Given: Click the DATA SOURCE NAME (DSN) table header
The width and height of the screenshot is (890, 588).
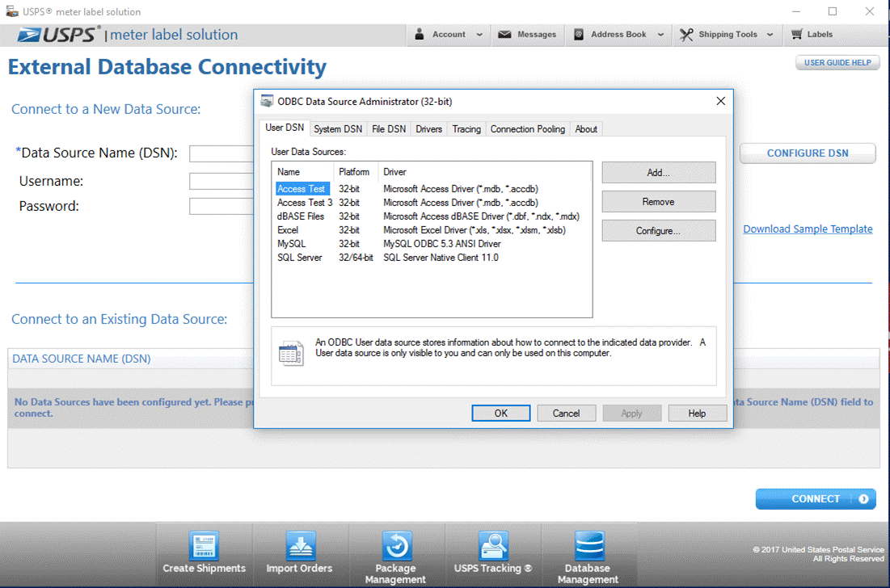Looking at the screenshot, I should tap(81, 359).
